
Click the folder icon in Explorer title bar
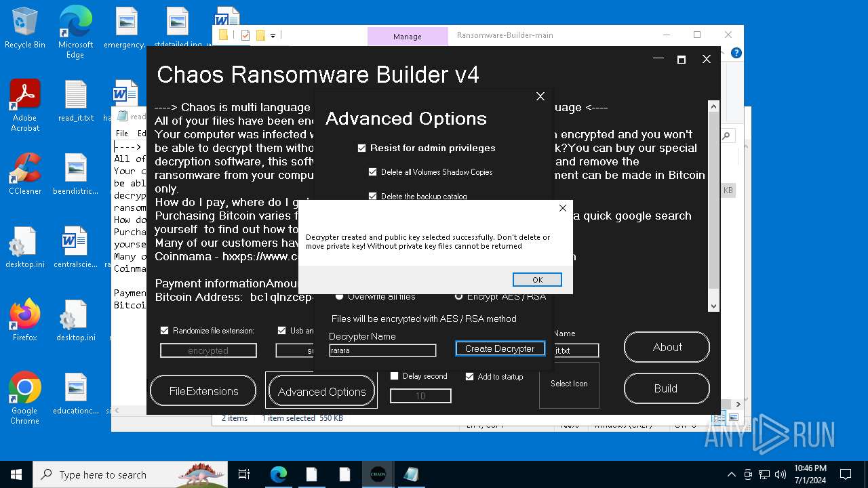[x=223, y=35]
